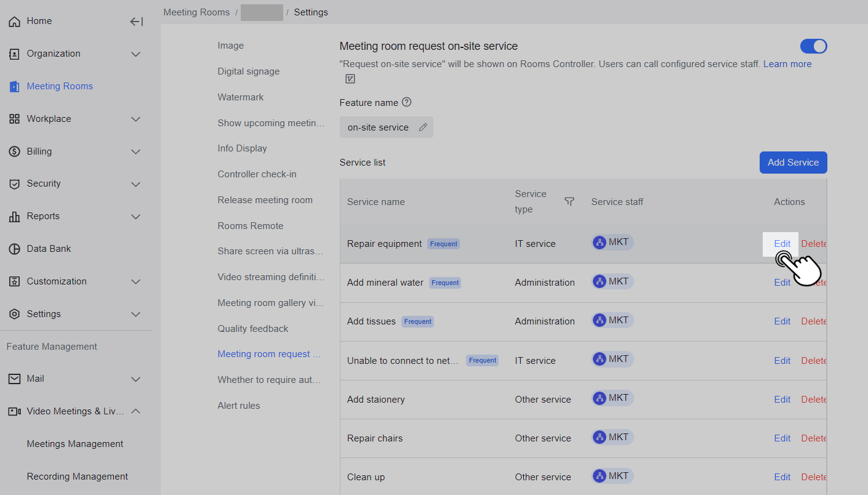Open the Learn more link

pos(787,64)
